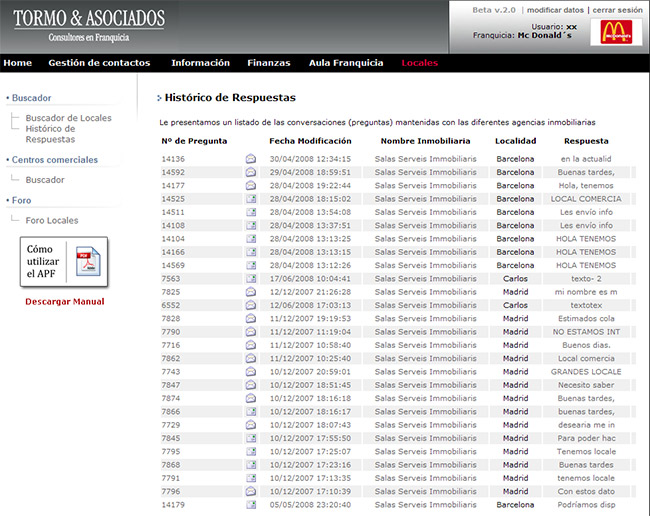Open Buscador de Locales in sidebar

68,118
